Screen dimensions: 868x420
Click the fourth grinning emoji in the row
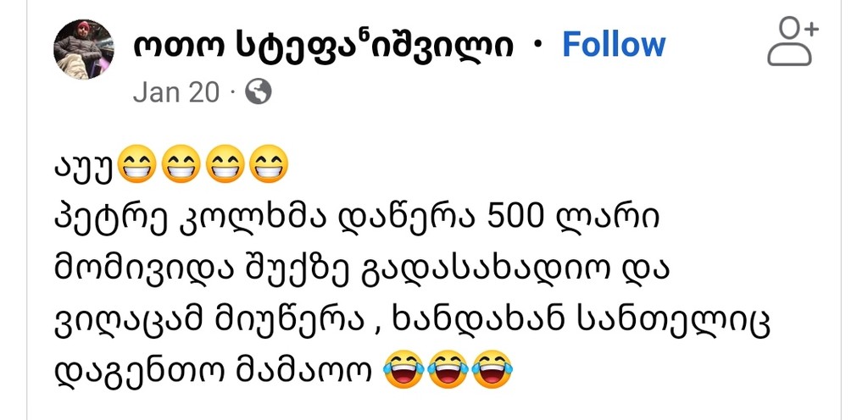pyautogui.click(x=269, y=164)
